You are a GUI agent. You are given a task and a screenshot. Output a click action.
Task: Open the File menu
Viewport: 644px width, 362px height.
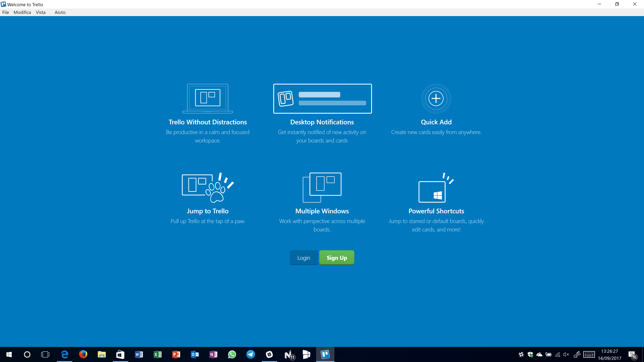tap(6, 12)
